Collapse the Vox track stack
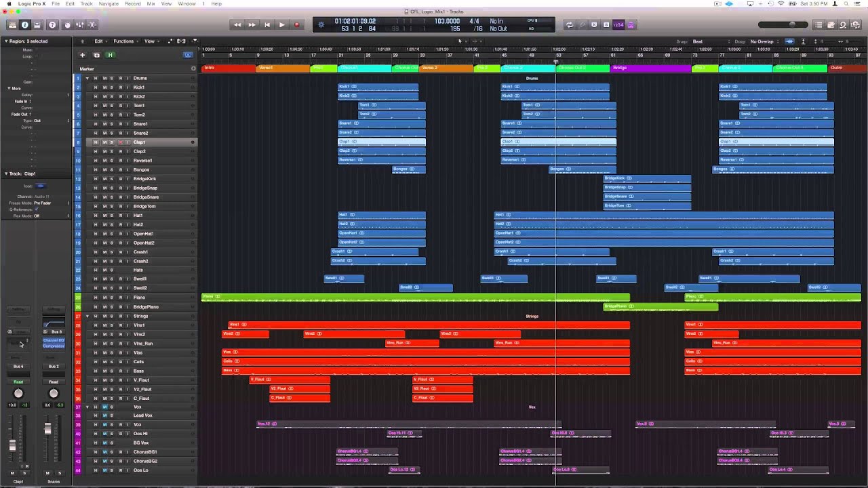 tap(87, 407)
